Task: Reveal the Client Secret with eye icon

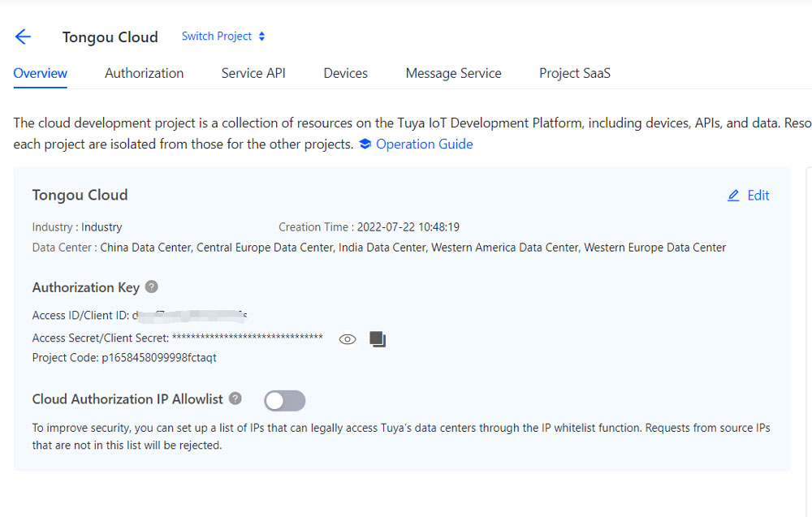Action: (x=348, y=339)
